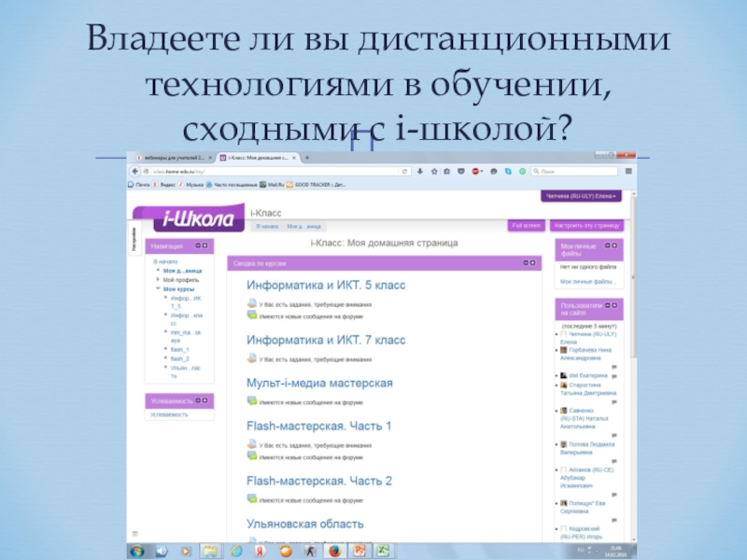The image size is (747, 560).
Task: Follow the Мои личные файлы... link
Action: point(587,282)
